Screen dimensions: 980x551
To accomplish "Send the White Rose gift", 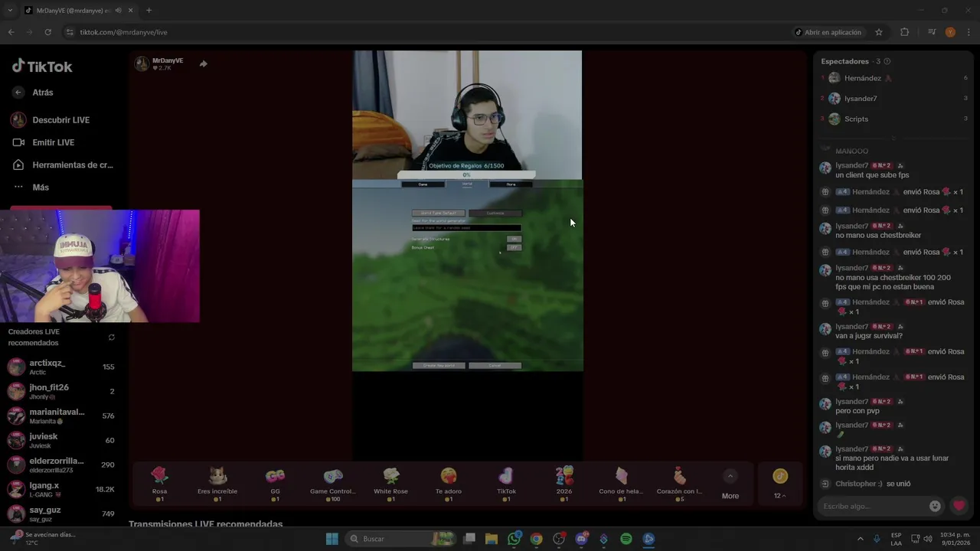I will [390, 484].
